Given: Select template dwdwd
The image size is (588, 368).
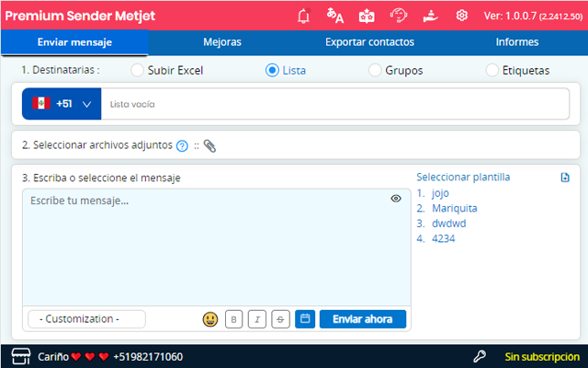Looking at the screenshot, I should [x=448, y=224].
